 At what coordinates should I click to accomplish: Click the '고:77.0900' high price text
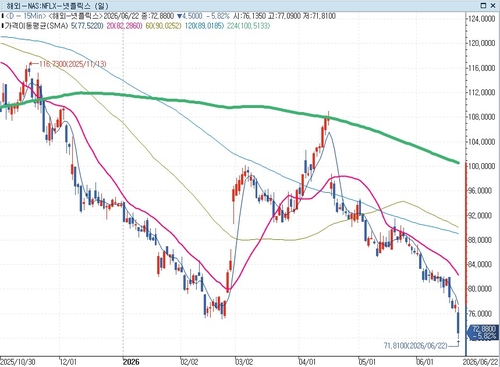[x=285, y=16]
